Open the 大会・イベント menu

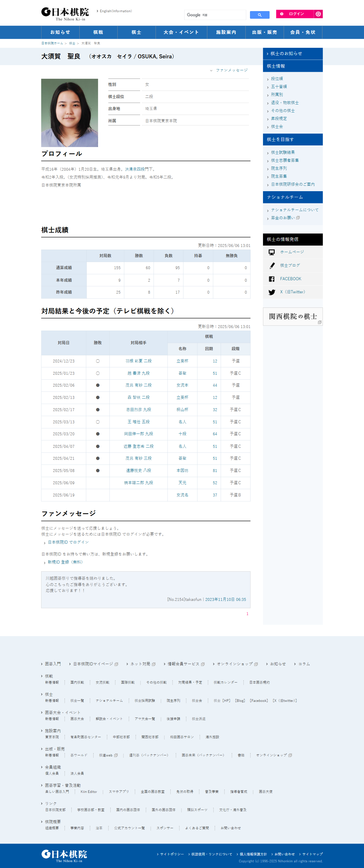point(181,32)
